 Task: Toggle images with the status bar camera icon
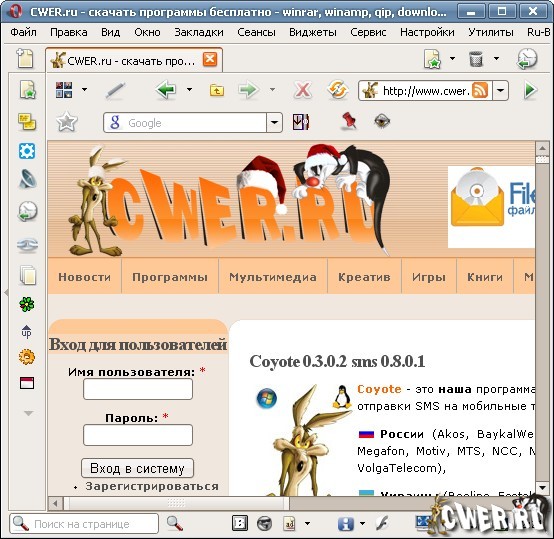pyautogui.click(x=264, y=523)
